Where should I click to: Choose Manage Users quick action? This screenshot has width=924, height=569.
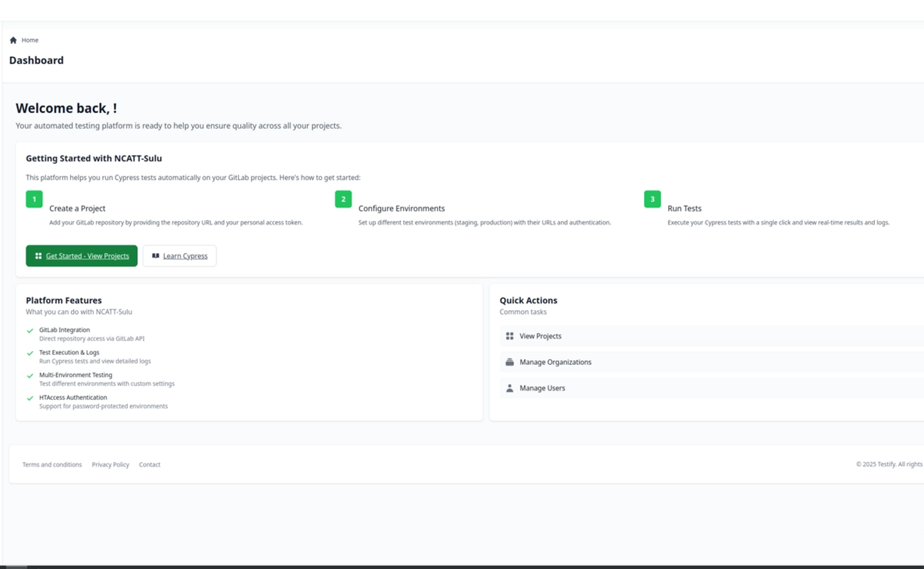coord(542,388)
